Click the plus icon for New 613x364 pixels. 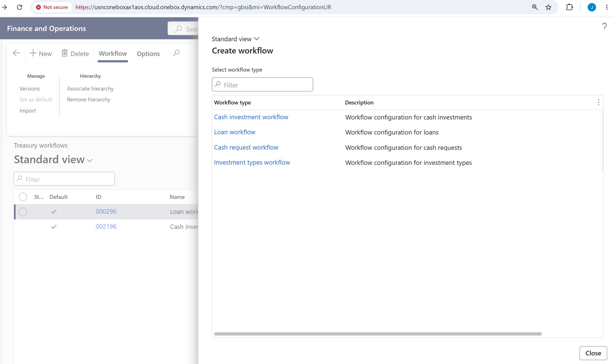33,53
